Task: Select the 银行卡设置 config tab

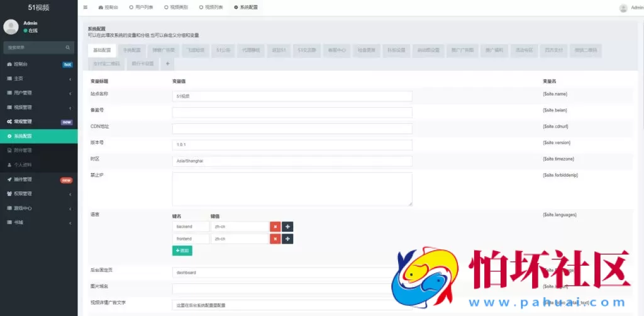Action: [x=143, y=64]
